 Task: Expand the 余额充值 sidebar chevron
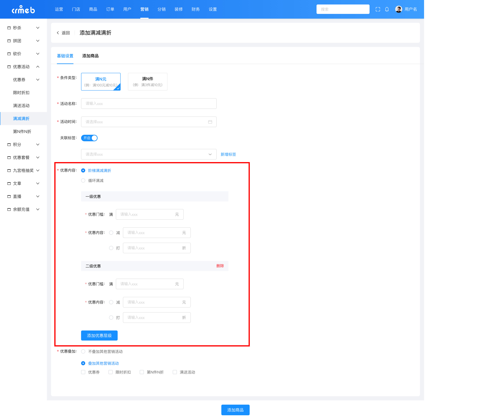click(38, 209)
